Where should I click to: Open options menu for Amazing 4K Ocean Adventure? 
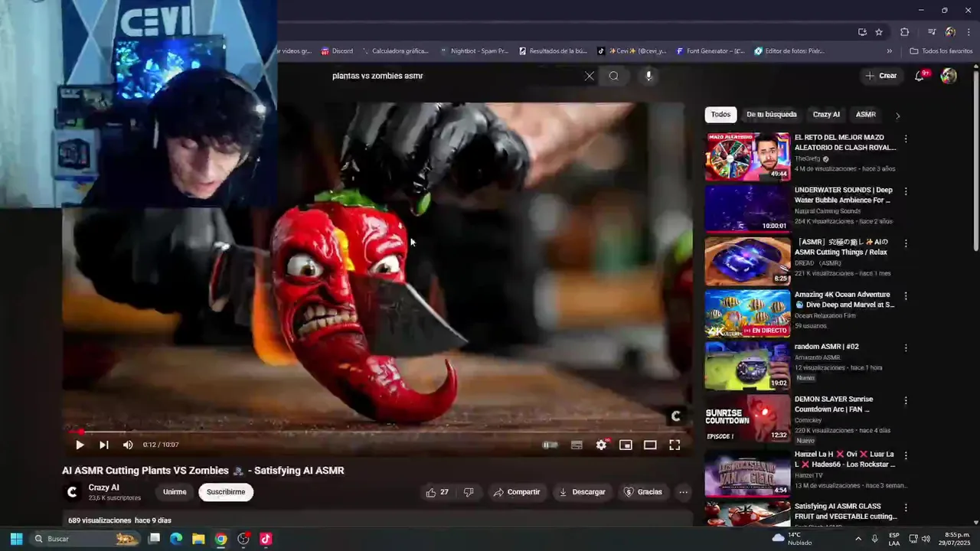[906, 295]
